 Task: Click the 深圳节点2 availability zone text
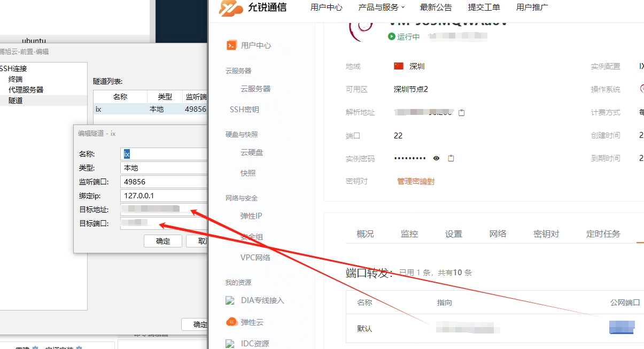pyautogui.click(x=411, y=89)
